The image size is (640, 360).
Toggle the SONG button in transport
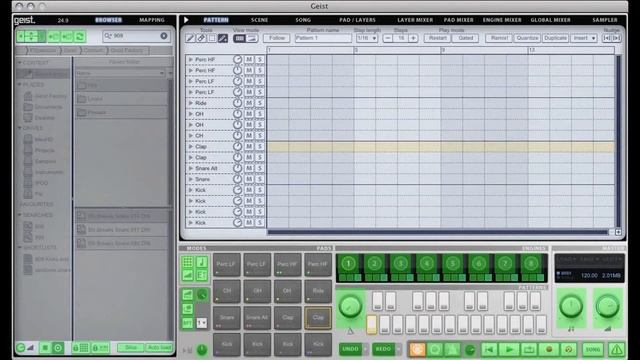pyautogui.click(x=593, y=349)
